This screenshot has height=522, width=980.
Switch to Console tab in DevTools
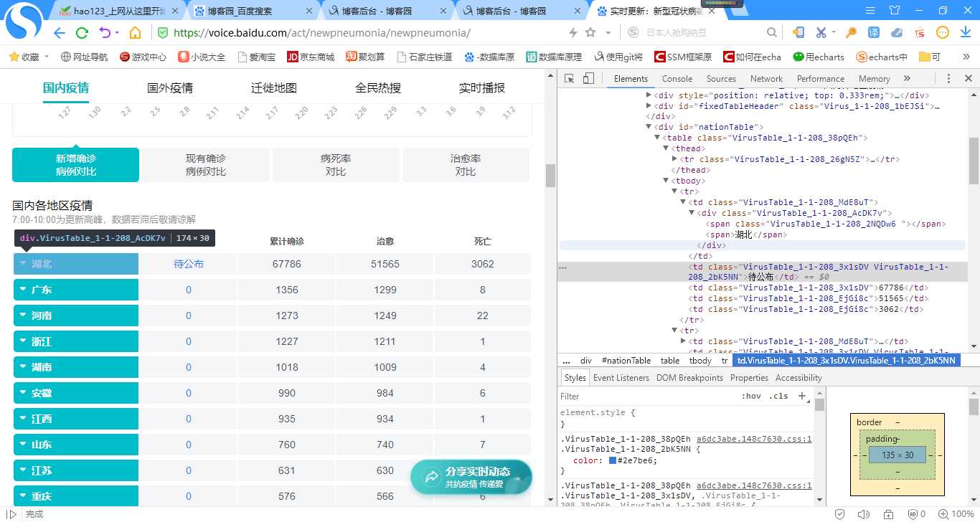coord(677,79)
